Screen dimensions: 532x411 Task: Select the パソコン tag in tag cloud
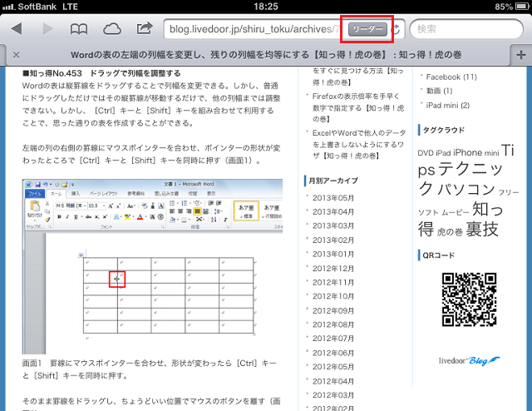(x=466, y=189)
